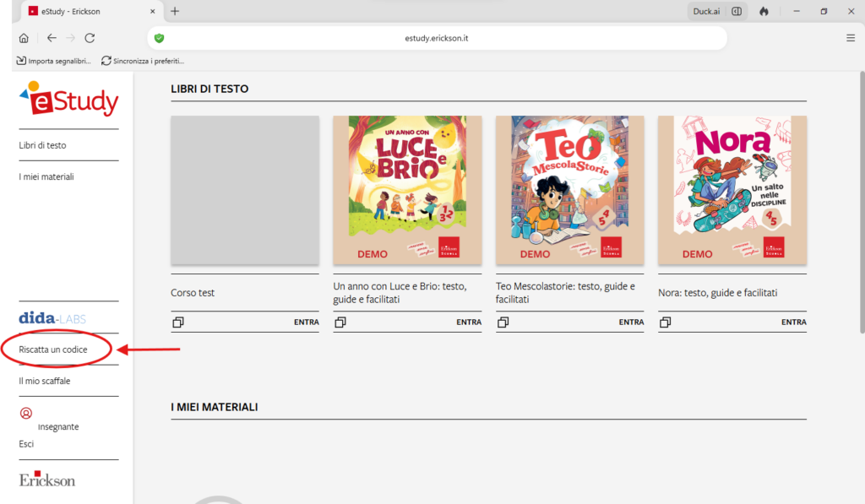Open Luce e Brio book cover
The image size is (865, 504).
(407, 190)
